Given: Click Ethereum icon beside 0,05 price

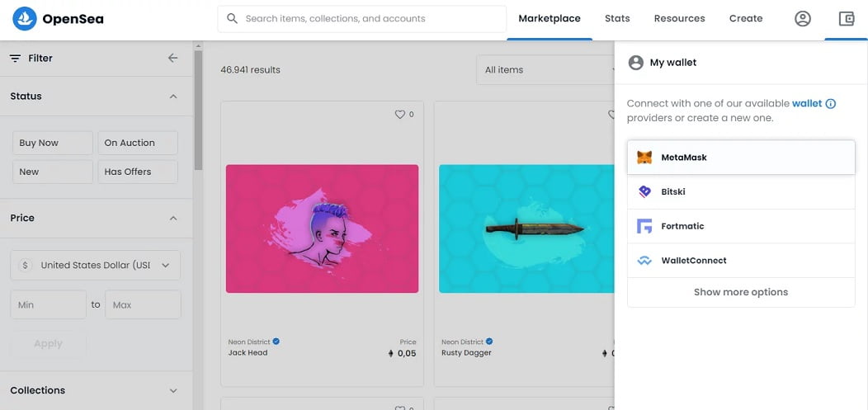Looking at the screenshot, I should point(391,354).
